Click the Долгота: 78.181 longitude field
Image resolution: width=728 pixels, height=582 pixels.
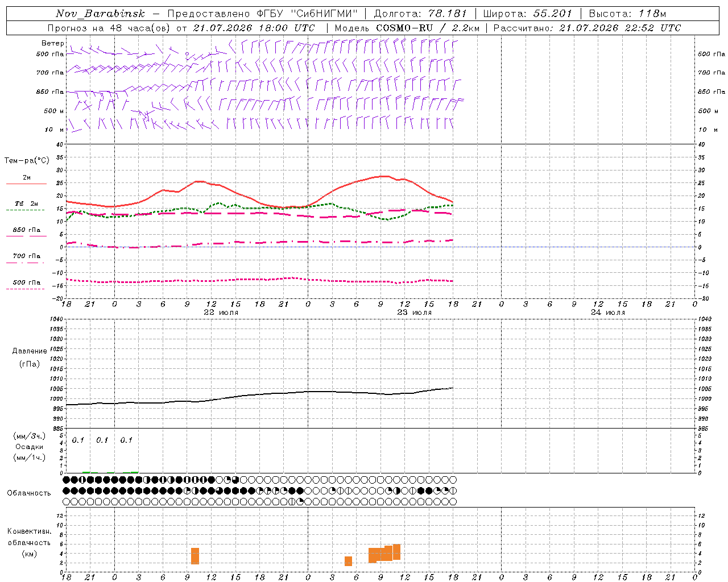[x=420, y=14]
